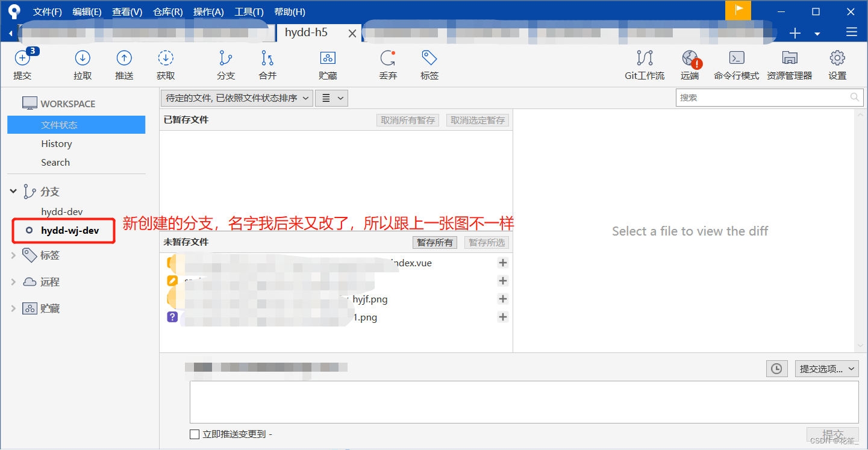Open the 编辑(E) menu
This screenshot has height=450, width=868.
pyautogui.click(x=87, y=12)
